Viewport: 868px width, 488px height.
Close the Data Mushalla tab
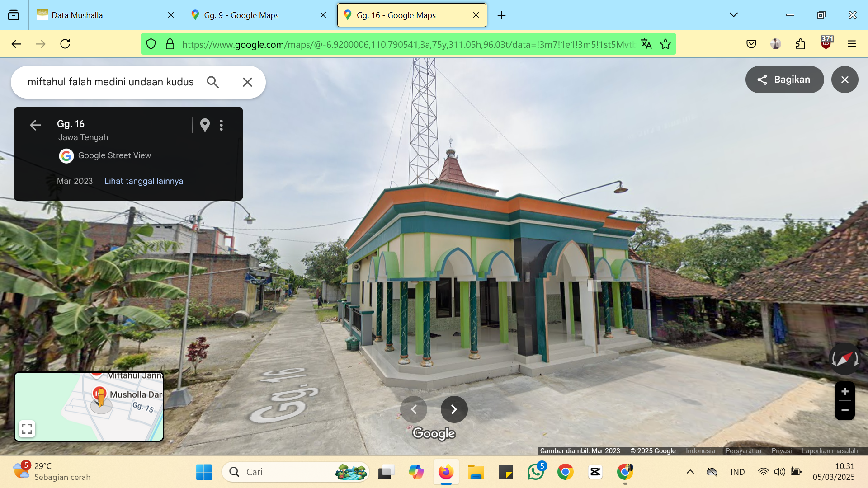171,15
